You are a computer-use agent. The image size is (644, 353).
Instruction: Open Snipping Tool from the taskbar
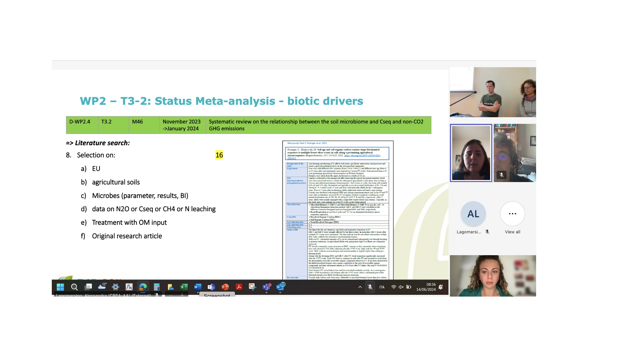[x=252, y=287]
